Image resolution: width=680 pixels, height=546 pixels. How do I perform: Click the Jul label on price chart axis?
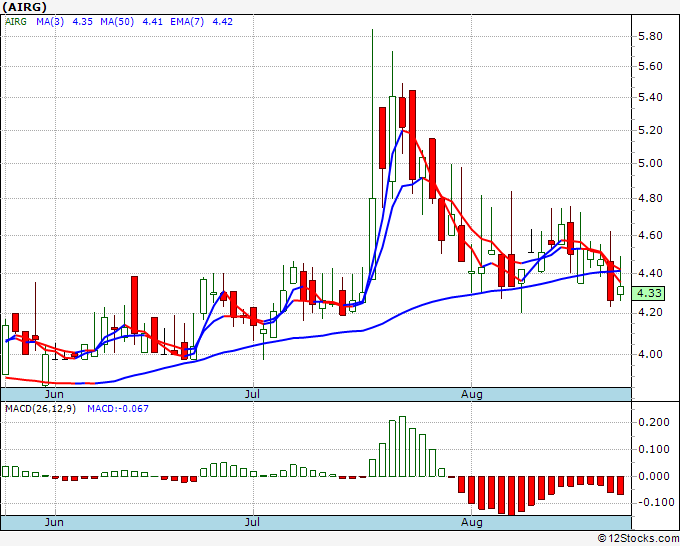tap(254, 395)
